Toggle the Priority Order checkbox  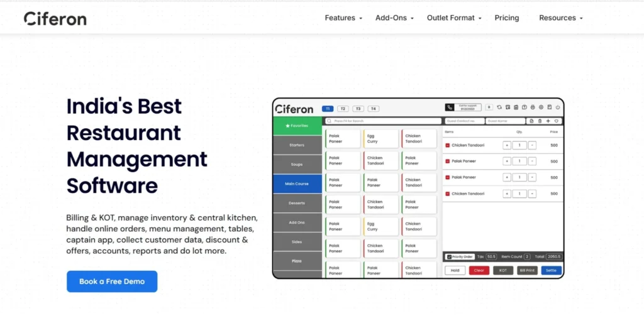pyautogui.click(x=449, y=257)
